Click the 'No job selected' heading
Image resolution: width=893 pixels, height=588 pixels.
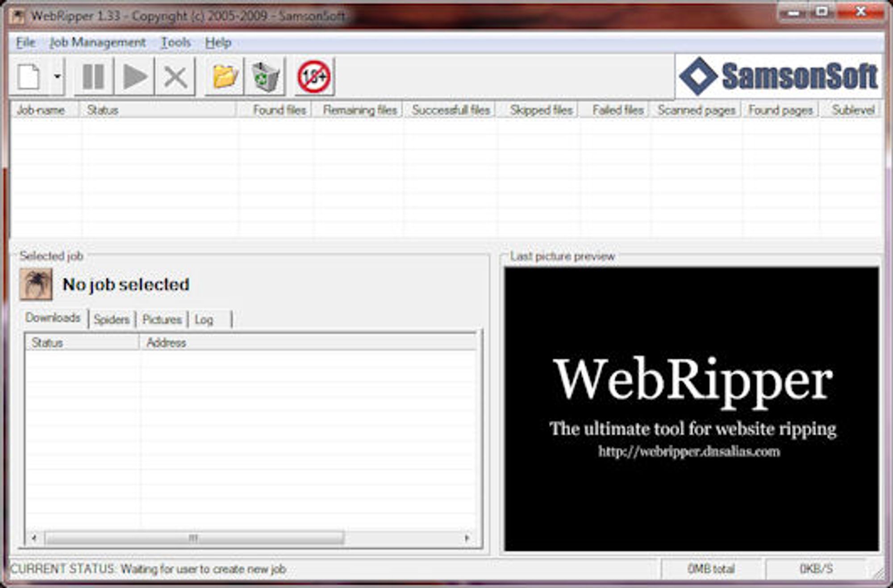pyautogui.click(x=126, y=284)
